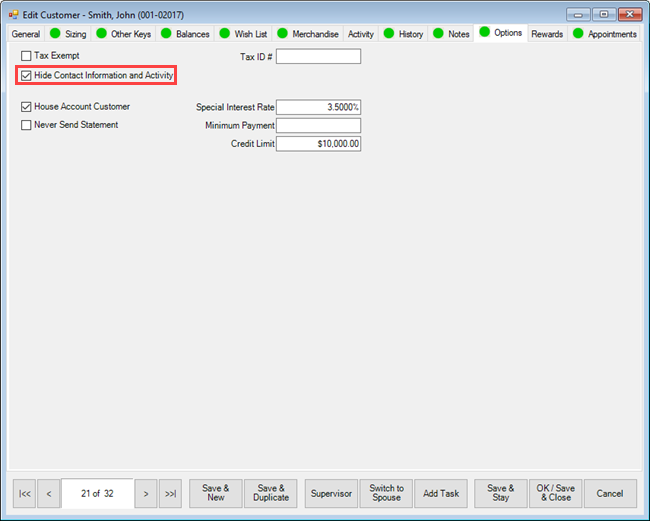This screenshot has height=521, width=650.
Task: Enable the Tax Exempt checkbox
Action: point(26,56)
